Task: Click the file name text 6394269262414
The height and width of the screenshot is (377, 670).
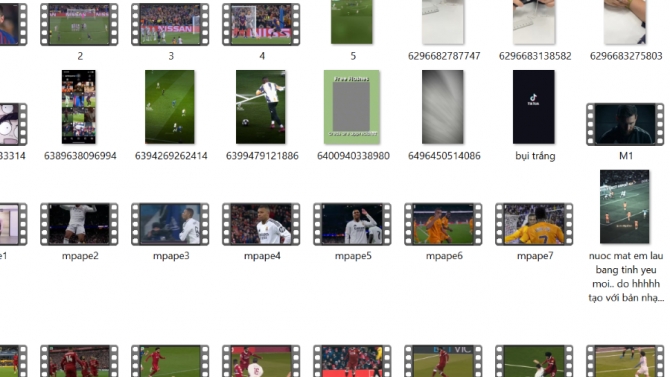Action: click(171, 156)
